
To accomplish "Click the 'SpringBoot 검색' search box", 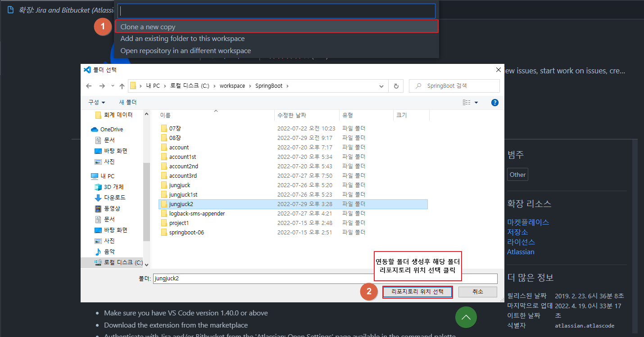I will tap(454, 86).
